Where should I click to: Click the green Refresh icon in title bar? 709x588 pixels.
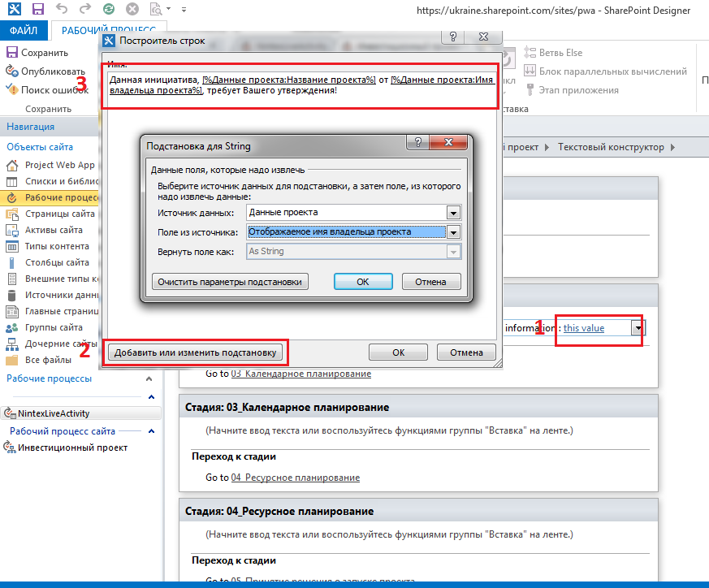pyautogui.click(x=109, y=9)
